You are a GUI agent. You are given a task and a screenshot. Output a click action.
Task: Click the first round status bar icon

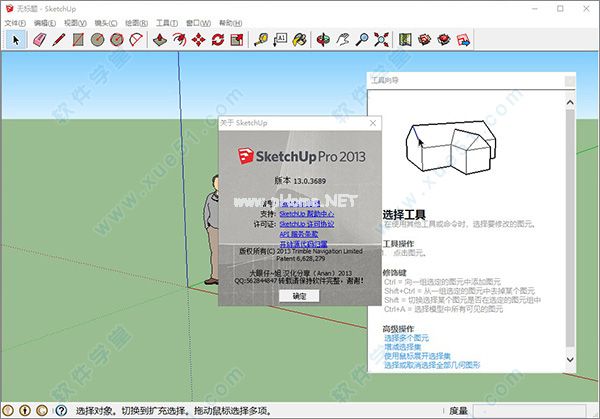pos(8,411)
